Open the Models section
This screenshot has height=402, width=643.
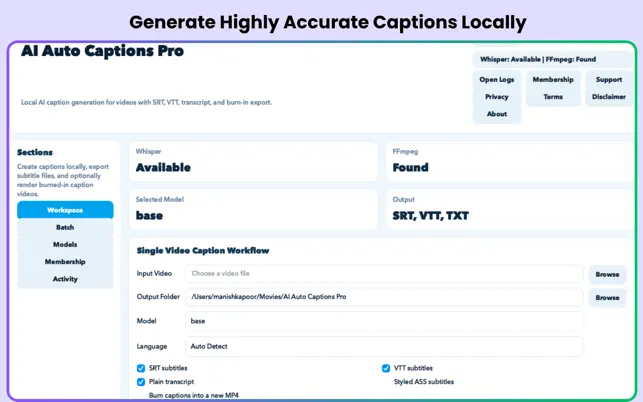[x=65, y=244]
